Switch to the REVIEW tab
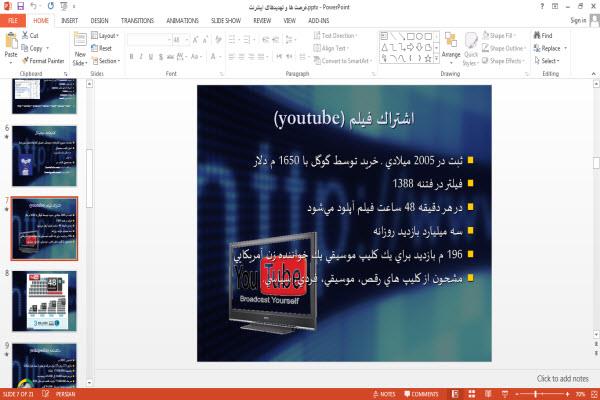Screen dimensions: 600x400 262,21
